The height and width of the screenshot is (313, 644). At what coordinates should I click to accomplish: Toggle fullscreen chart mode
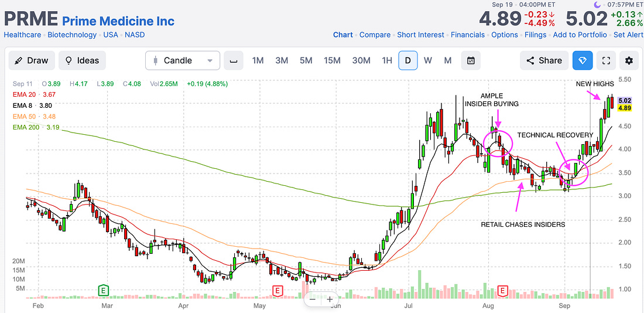click(x=606, y=60)
